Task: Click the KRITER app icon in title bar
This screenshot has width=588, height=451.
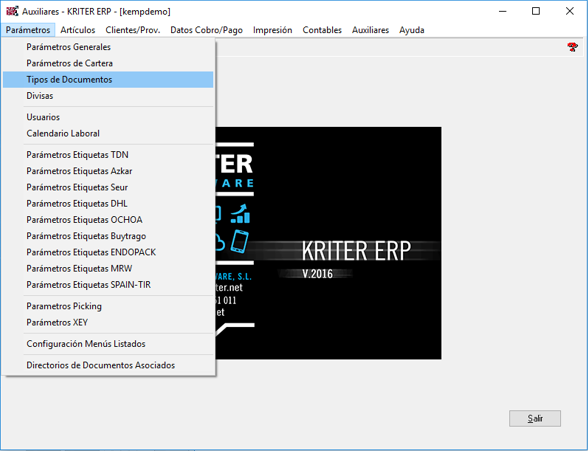Action: point(12,11)
